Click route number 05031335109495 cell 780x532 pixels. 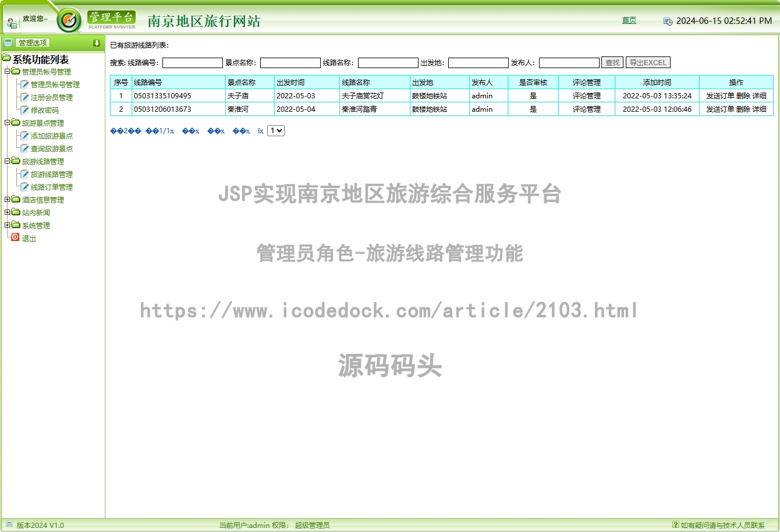point(179,95)
